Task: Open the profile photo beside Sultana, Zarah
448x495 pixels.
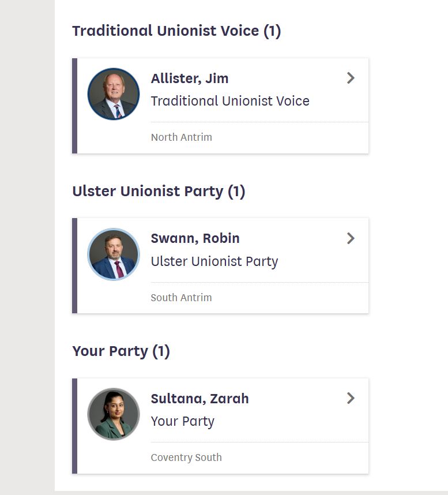Action: (x=114, y=414)
